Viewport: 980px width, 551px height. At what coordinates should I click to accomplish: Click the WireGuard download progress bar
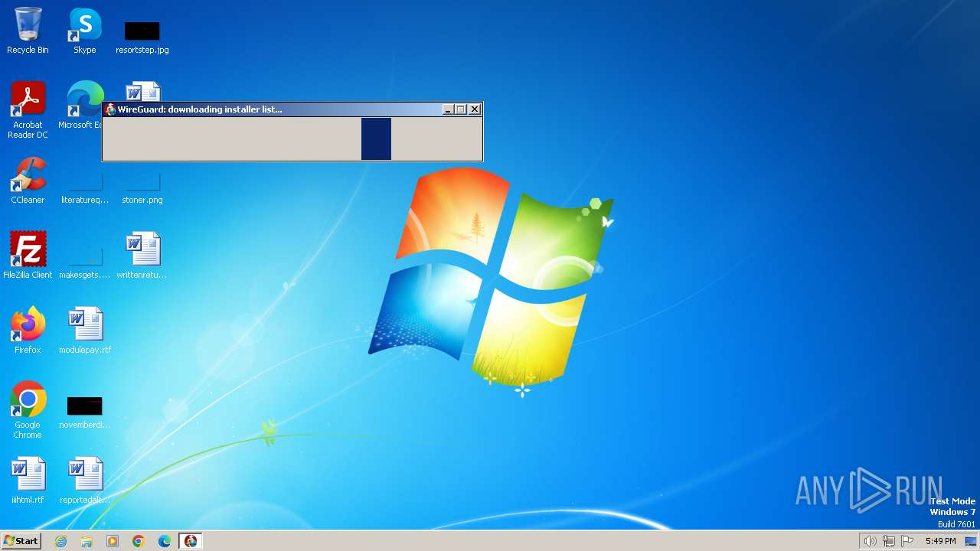click(292, 139)
